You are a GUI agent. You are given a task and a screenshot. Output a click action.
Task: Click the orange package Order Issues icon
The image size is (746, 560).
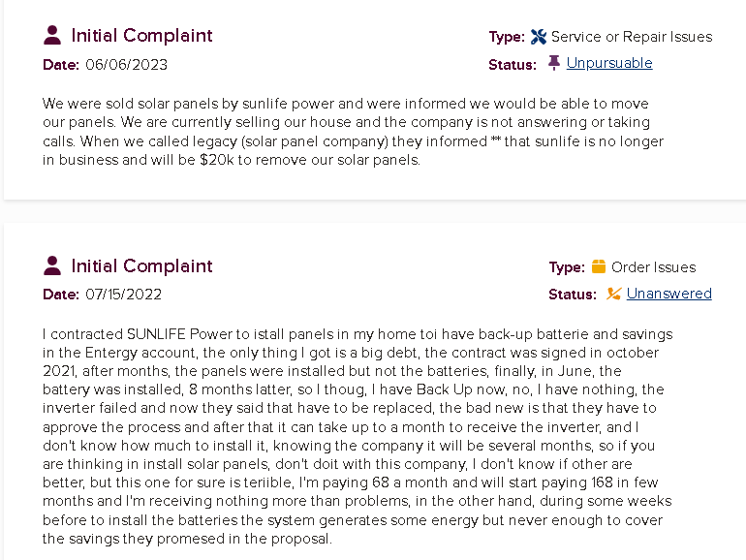pyautogui.click(x=599, y=266)
